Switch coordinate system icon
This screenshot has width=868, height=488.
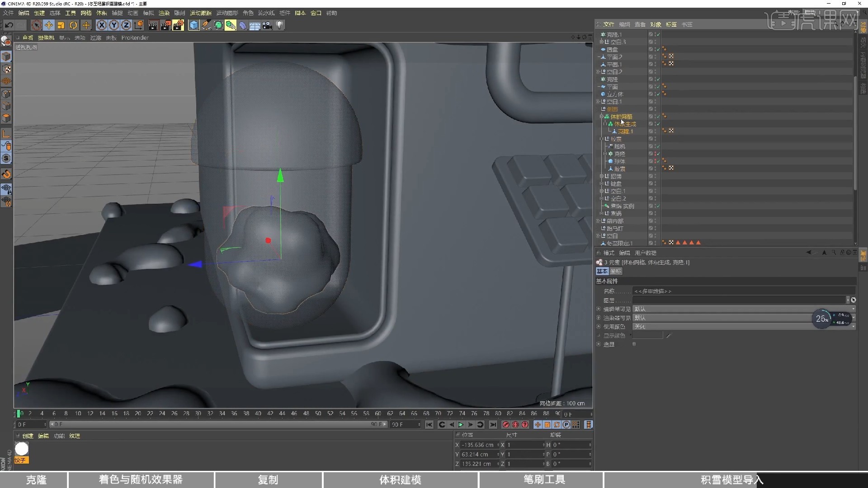point(139,25)
